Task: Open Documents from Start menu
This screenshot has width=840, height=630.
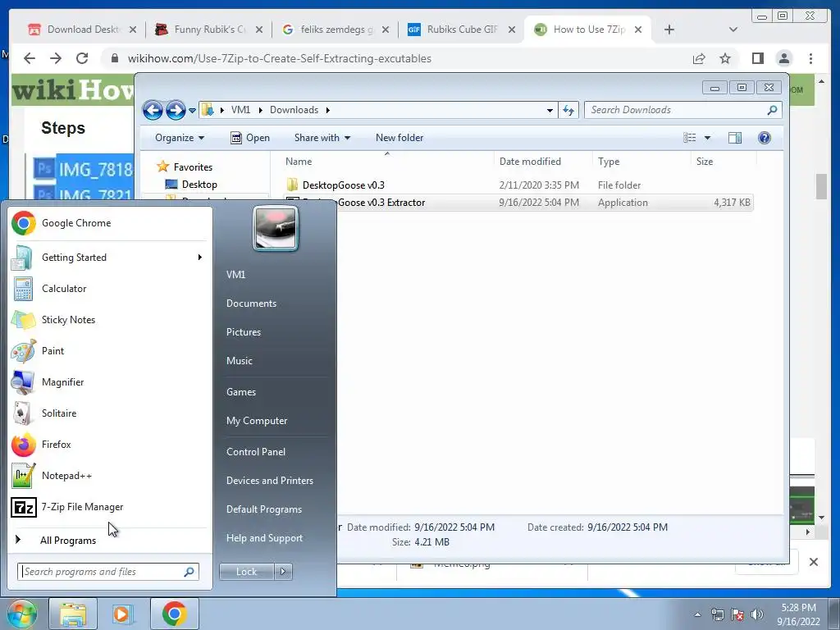Action: point(251,304)
